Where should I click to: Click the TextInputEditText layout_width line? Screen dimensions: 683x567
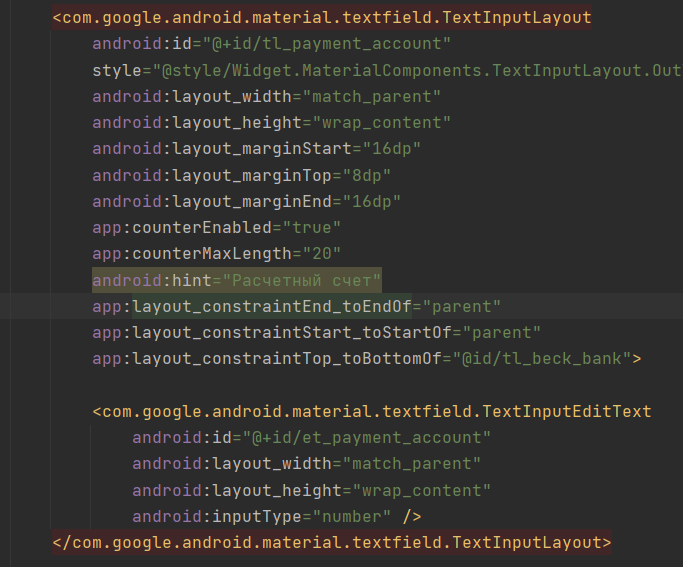[x=307, y=464]
